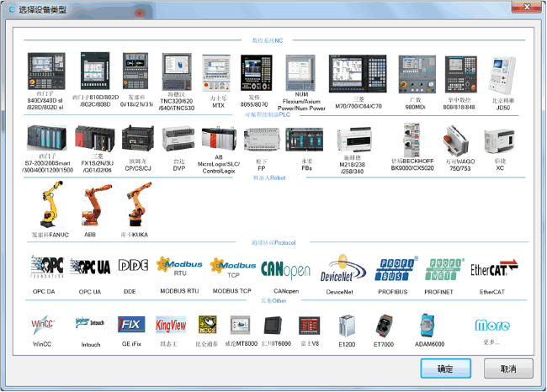The image size is (547, 392).
Task: Select the Mitsubishi M70/700 CNC icon
Action: pyautogui.click(x=353, y=73)
